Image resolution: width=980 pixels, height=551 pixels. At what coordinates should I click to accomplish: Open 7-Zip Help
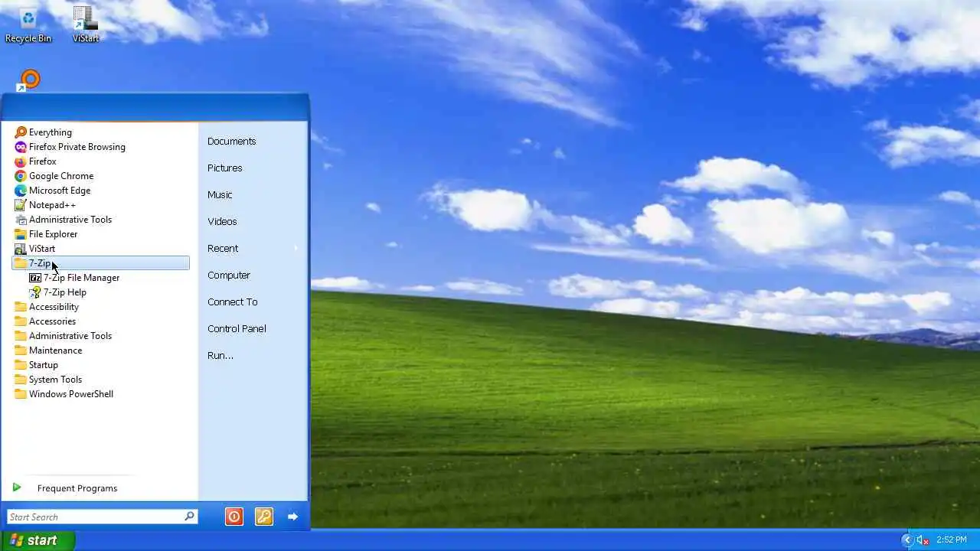(57, 292)
